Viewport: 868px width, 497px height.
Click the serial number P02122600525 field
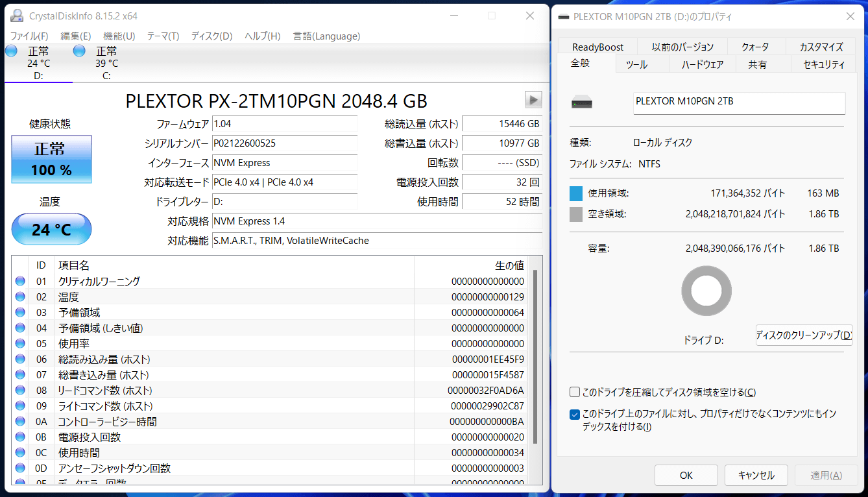click(285, 143)
